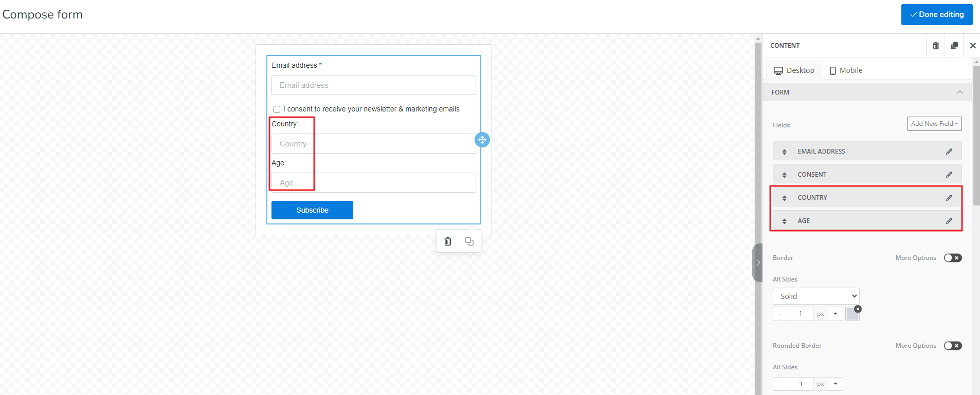Click the pencil icon beside the Age field
Screen dimensions: 980x395
(949, 221)
